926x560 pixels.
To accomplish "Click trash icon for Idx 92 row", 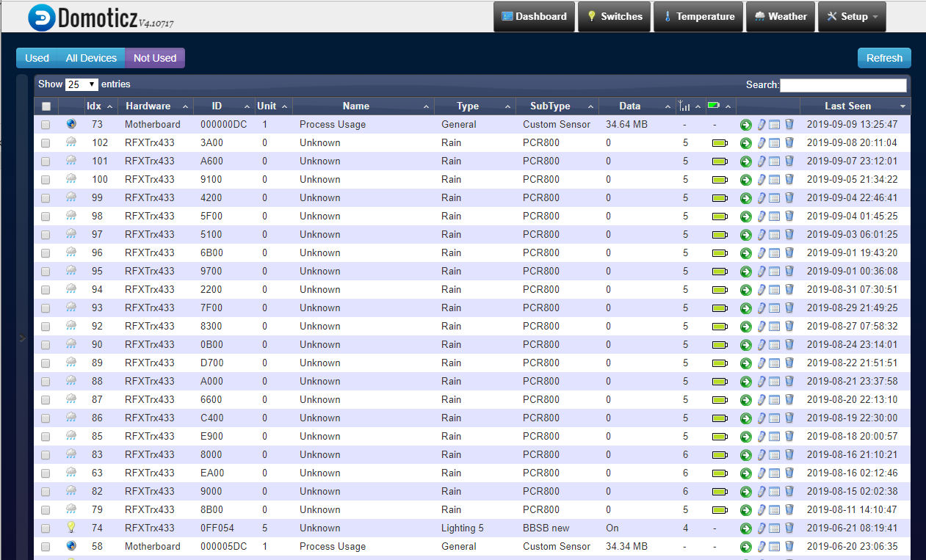I will click(789, 327).
